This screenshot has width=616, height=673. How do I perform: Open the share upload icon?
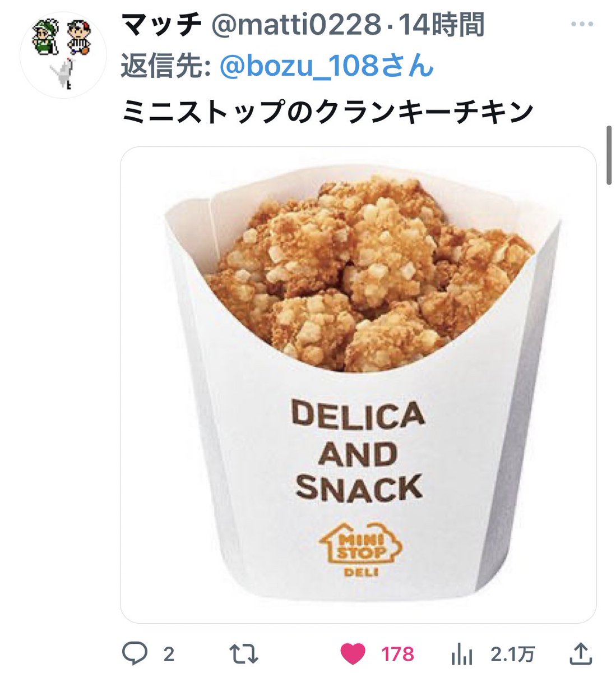pyautogui.click(x=581, y=653)
